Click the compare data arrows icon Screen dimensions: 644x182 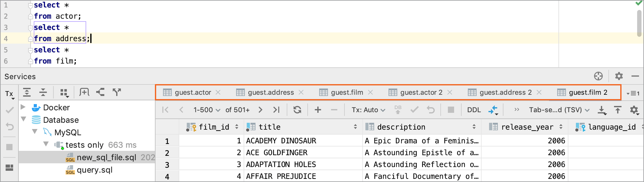pyautogui.click(x=493, y=110)
